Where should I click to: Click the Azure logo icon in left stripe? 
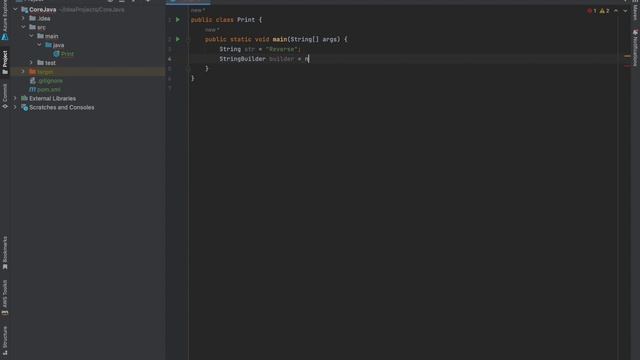(5, 37)
